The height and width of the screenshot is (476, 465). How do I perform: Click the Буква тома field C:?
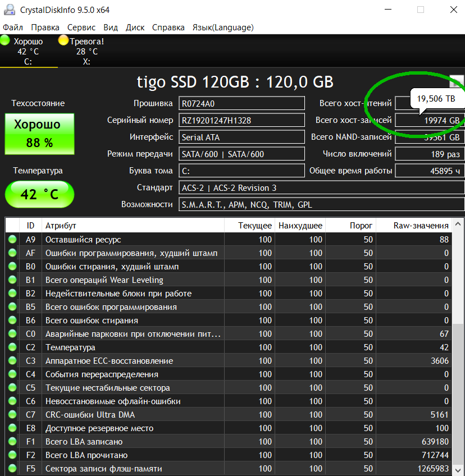(x=241, y=171)
